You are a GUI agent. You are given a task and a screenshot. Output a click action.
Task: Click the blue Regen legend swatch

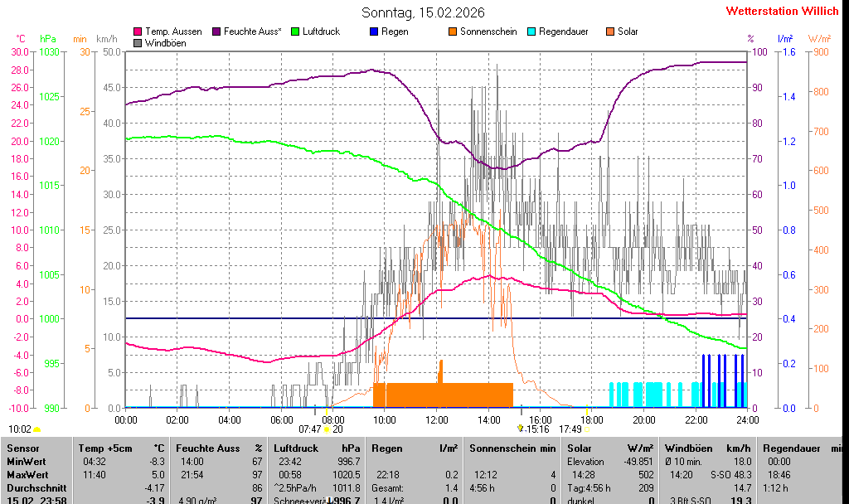[374, 31]
